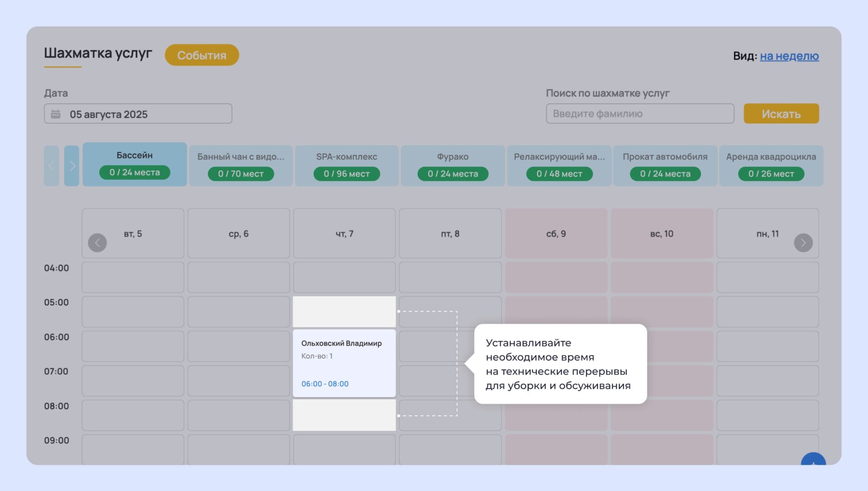Switch view via "на неделю" link
The height and width of the screenshot is (491, 868).
point(789,56)
